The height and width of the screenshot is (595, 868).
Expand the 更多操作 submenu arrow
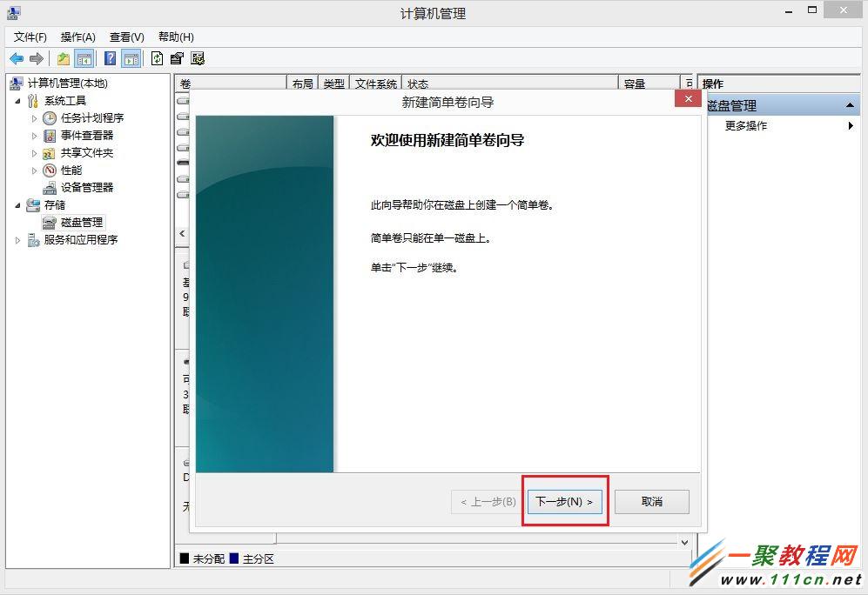[851, 125]
